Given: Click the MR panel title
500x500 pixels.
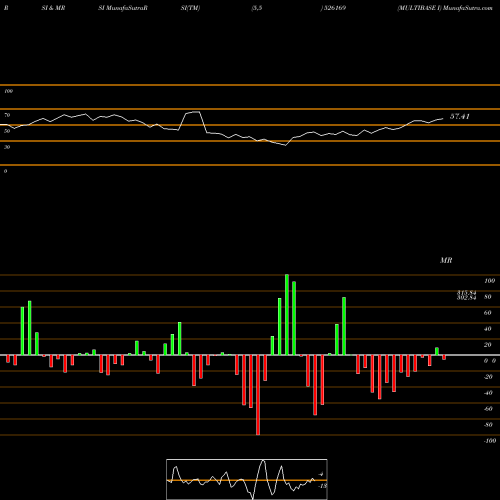Looking at the screenshot, I should pos(446,260).
